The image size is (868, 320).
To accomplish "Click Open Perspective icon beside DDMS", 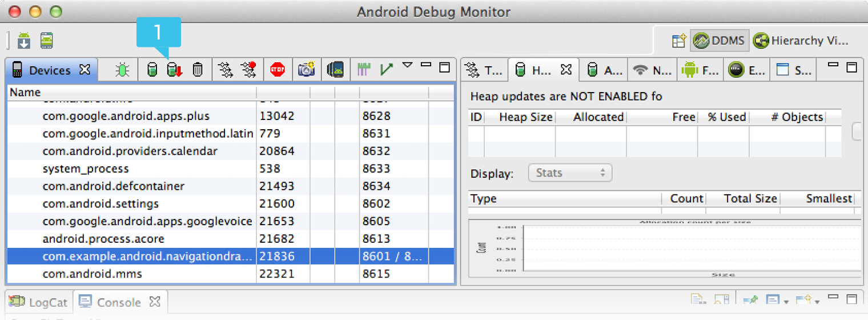I will [x=678, y=41].
